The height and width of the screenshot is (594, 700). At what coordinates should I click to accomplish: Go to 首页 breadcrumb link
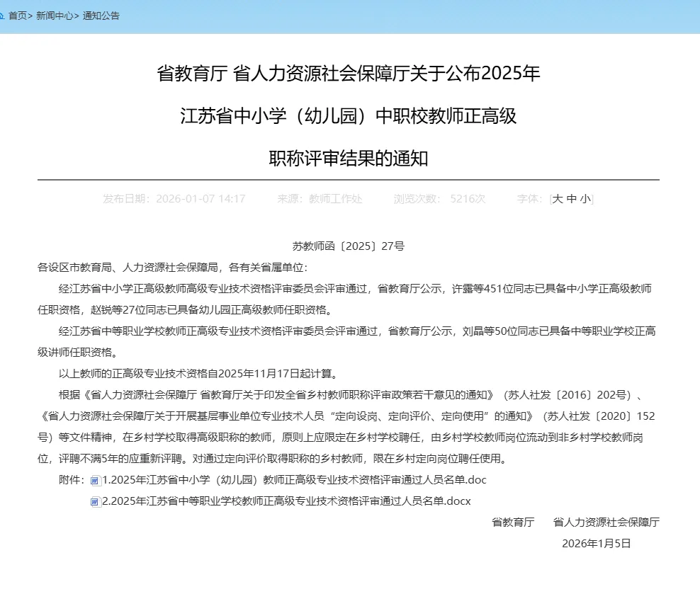(x=18, y=16)
